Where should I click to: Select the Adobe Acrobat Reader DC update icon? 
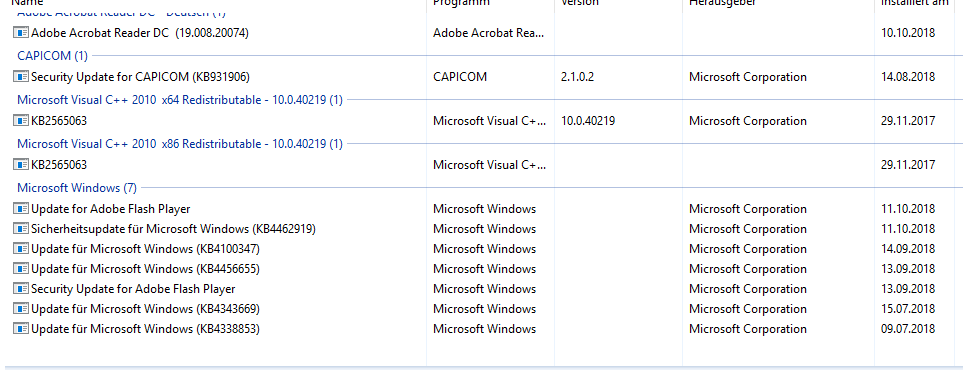21,33
